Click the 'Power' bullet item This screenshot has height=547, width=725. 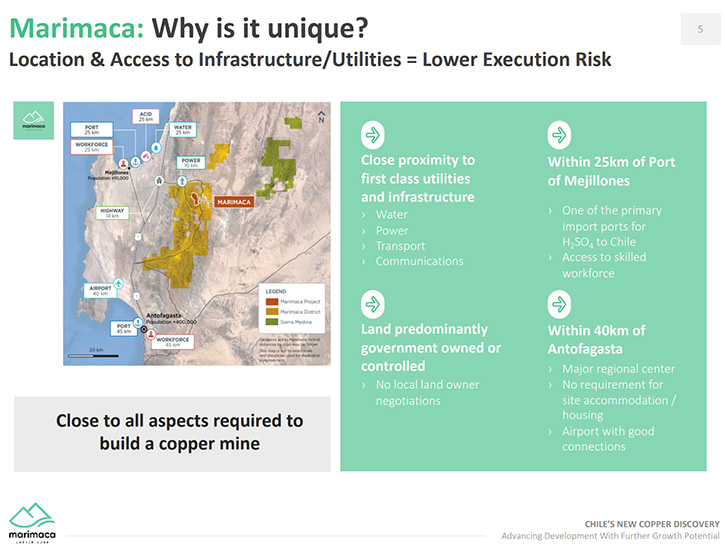pos(392,231)
